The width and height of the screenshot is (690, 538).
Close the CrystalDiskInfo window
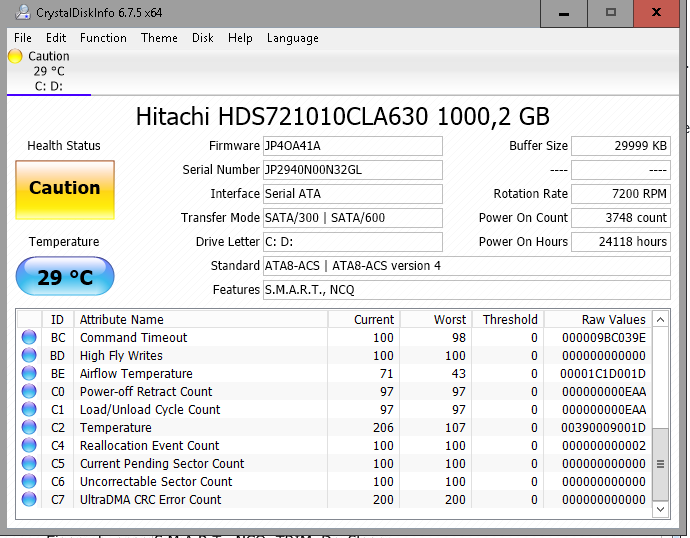(x=656, y=13)
